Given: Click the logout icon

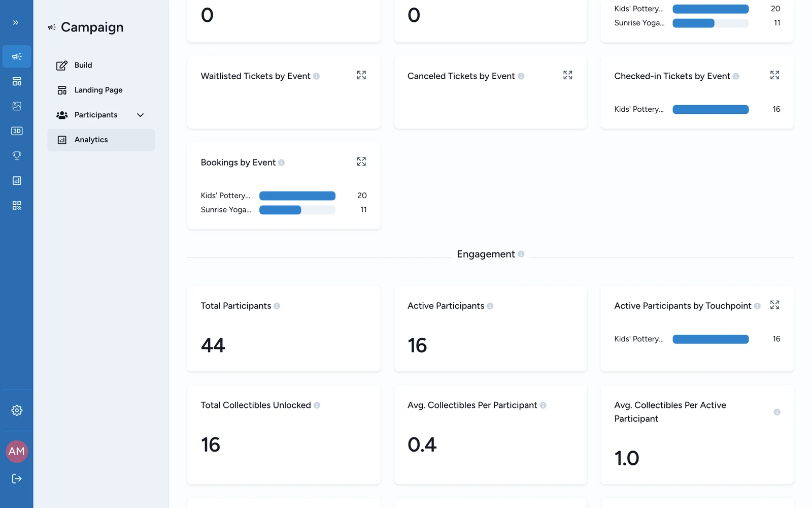Looking at the screenshot, I should click(17, 479).
